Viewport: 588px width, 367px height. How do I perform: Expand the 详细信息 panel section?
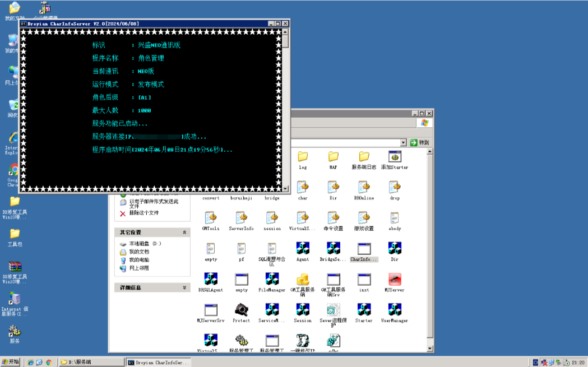coord(184,287)
